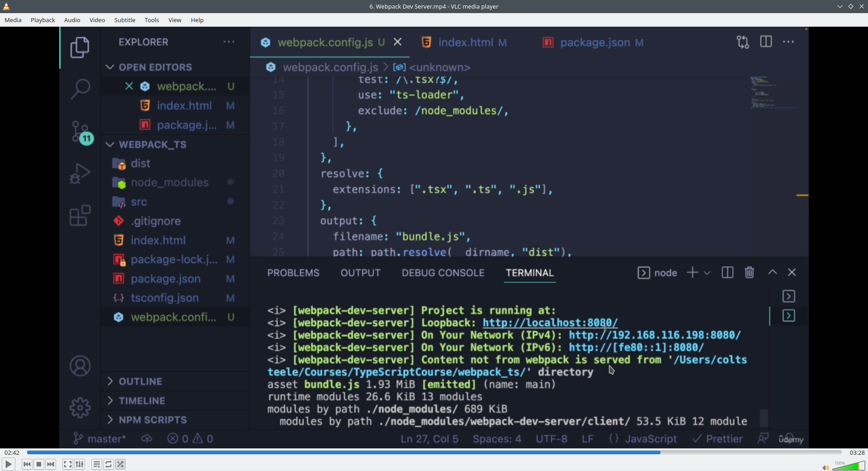Click the cloud sync icon beside master

coord(146,438)
